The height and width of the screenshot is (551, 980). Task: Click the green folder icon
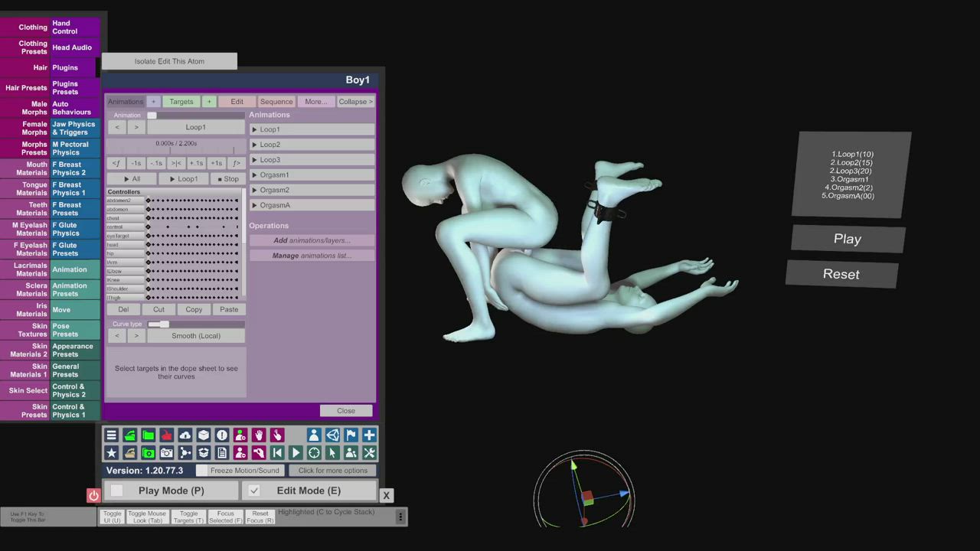pos(148,435)
